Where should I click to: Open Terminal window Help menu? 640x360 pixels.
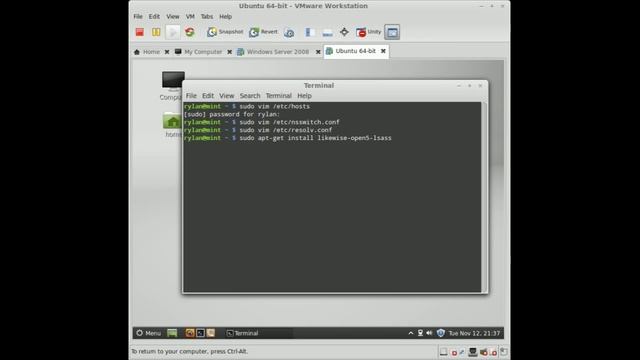304,96
